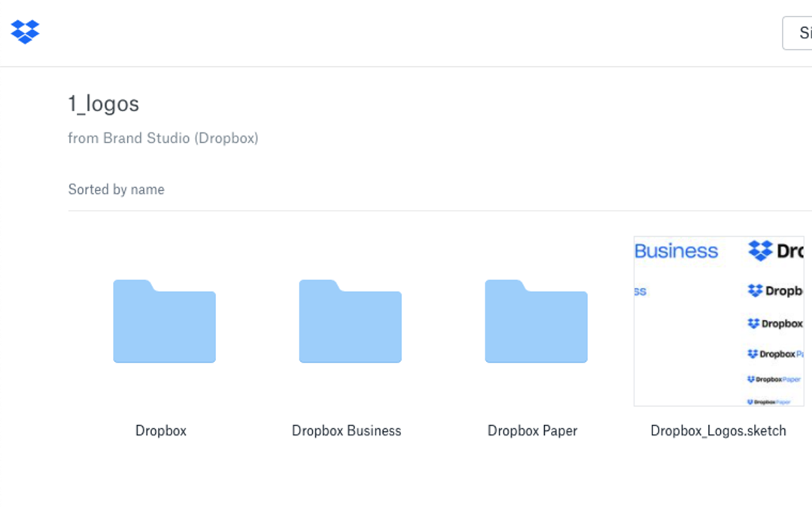Open the Dropbox folder icon

pos(165,321)
